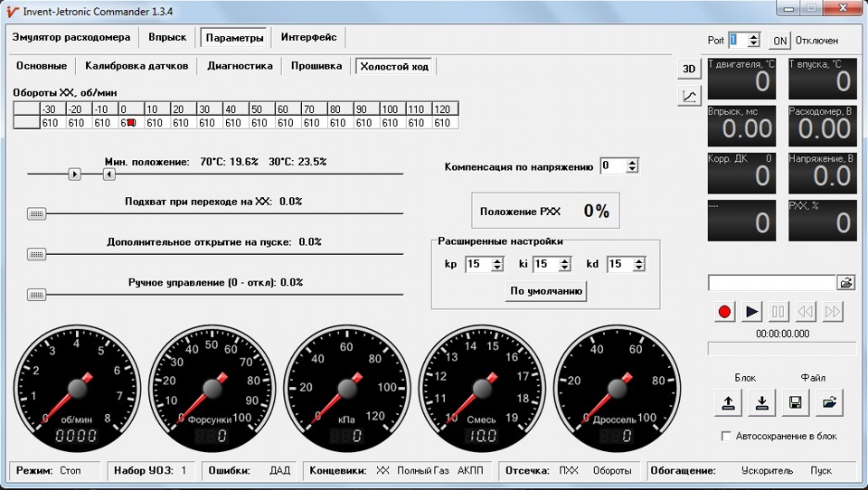Increase the kd value

coord(639,260)
